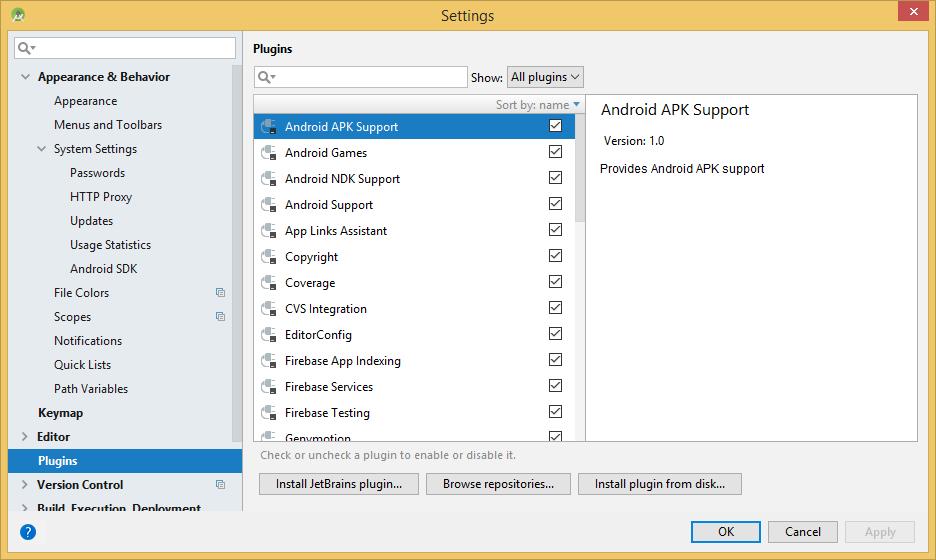Go to the Passwords settings page
Screen dimensions: 936x560
tap(97, 173)
